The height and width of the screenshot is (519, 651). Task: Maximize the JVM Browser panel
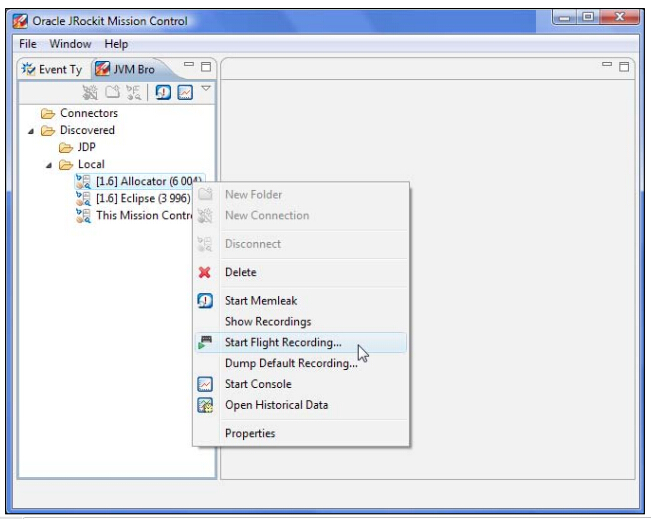coord(206,67)
